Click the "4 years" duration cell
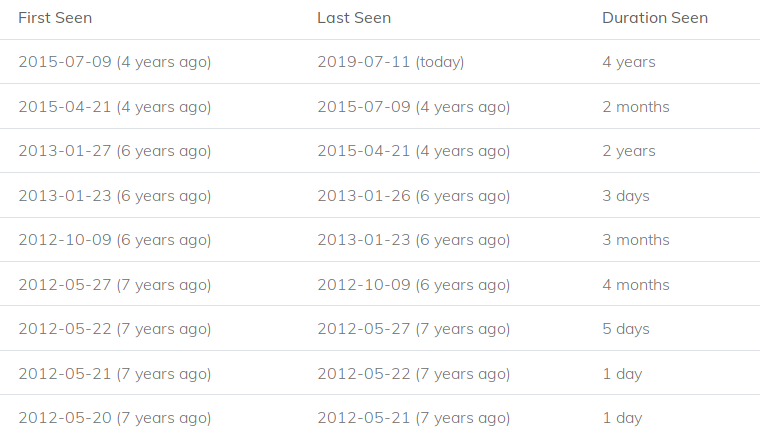Viewport: 762px width, 434px height. tap(629, 62)
